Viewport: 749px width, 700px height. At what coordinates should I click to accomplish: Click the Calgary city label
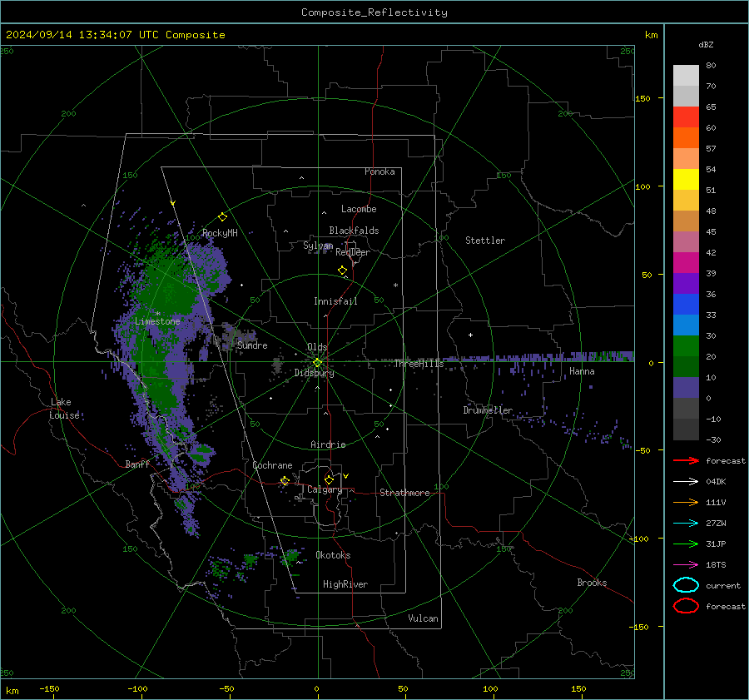325,489
